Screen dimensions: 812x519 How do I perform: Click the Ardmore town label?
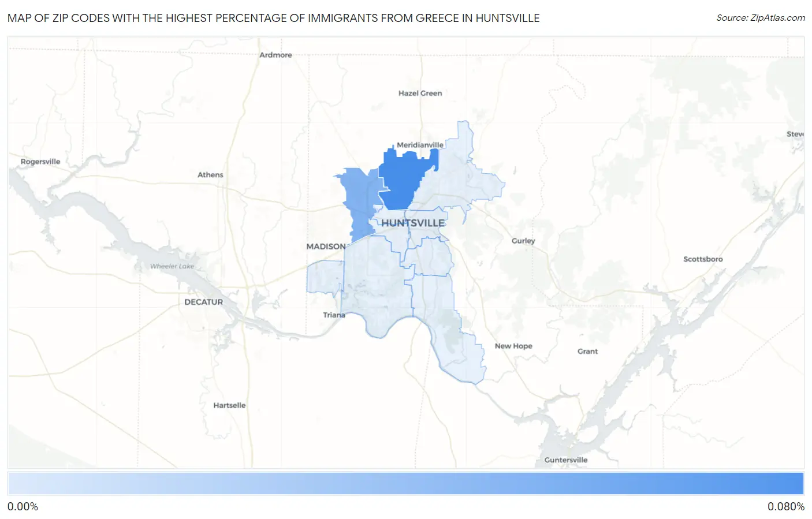tap(275, 55)
